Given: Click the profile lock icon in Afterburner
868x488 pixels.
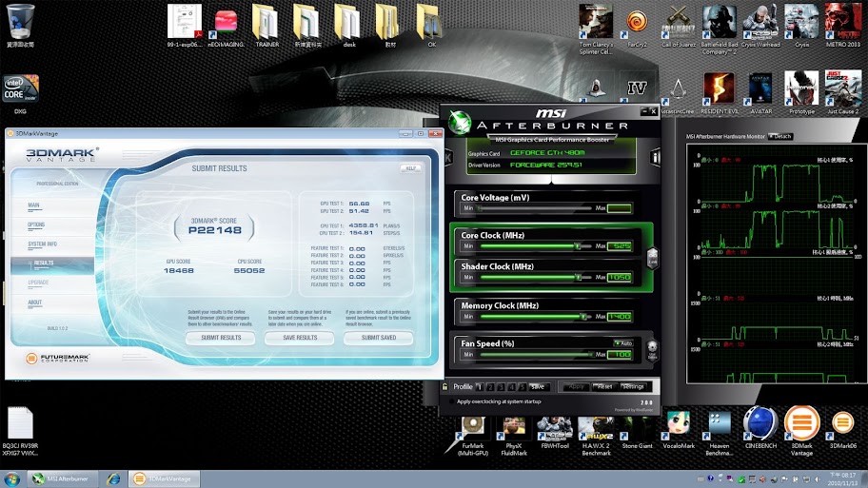Looking at the screenshot, I should click(445, 387).
